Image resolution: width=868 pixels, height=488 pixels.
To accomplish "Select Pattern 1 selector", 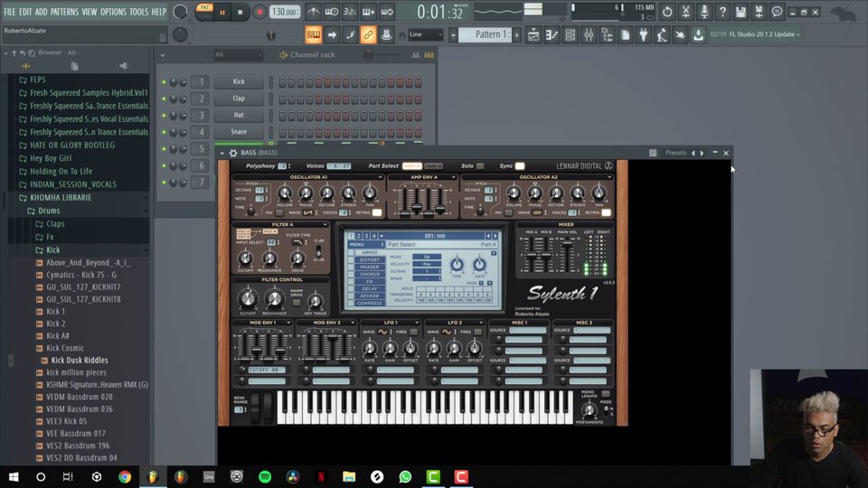I will pos(486,34).
